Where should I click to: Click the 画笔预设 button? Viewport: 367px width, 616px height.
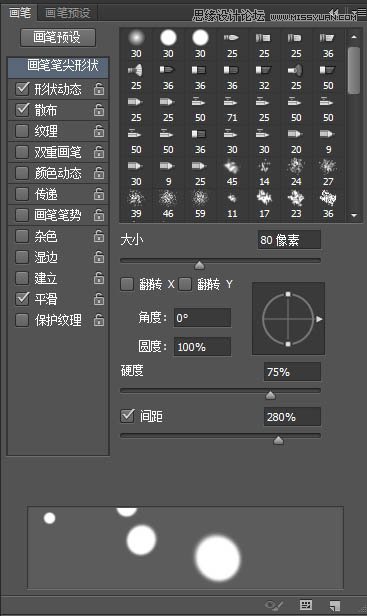coord(58,37)
